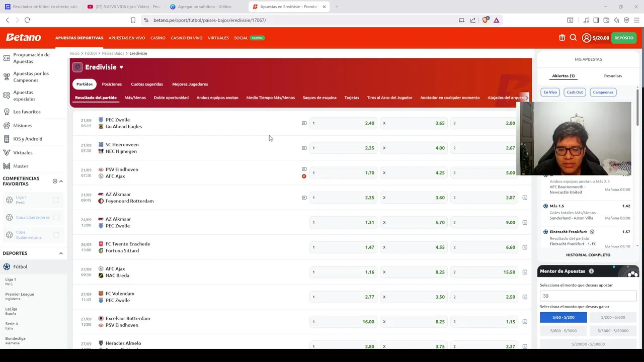This screenshot has width=644, height=362.
Task: Open the Fútbol sport icon in sidebar
Action: [x=7, y=266]
